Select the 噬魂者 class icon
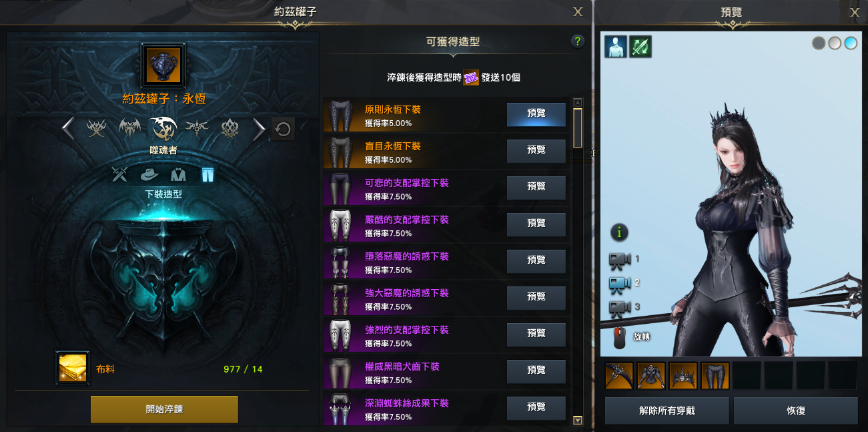Screen dimensions: 868x432 click(163, 128)
